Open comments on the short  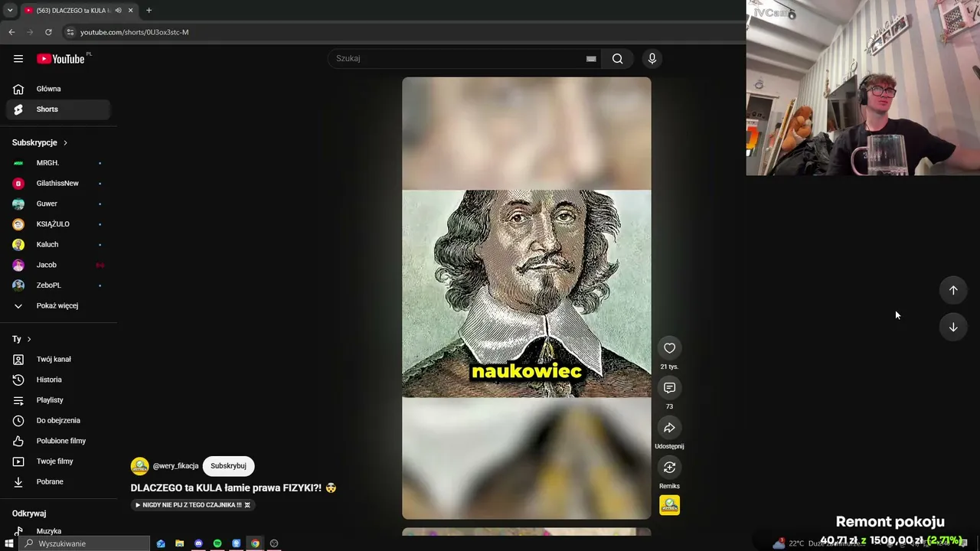tap(669, 388)
